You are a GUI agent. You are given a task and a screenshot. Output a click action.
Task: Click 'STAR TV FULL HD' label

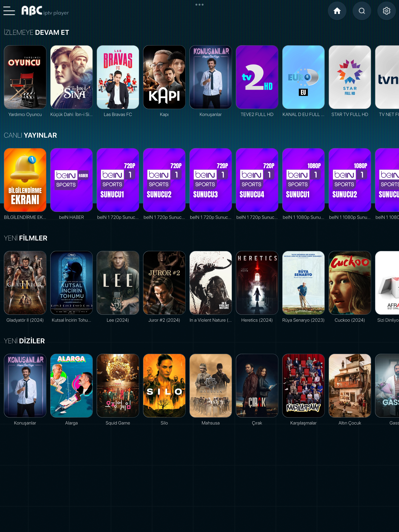pos(350,114)
